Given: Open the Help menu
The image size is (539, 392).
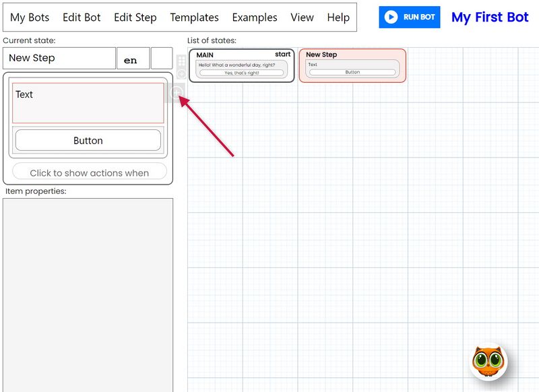Looking at the screenshot, I should click(x=341, y=18).
